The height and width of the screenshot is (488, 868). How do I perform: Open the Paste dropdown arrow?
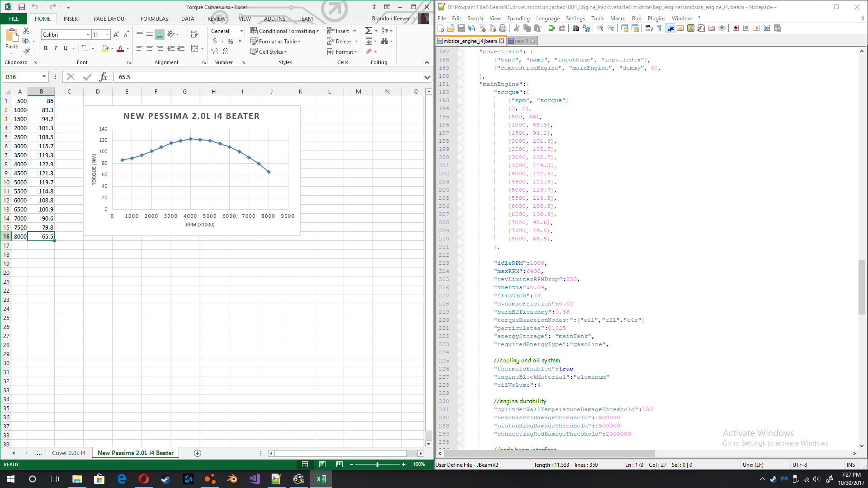(x=12, y=53)
